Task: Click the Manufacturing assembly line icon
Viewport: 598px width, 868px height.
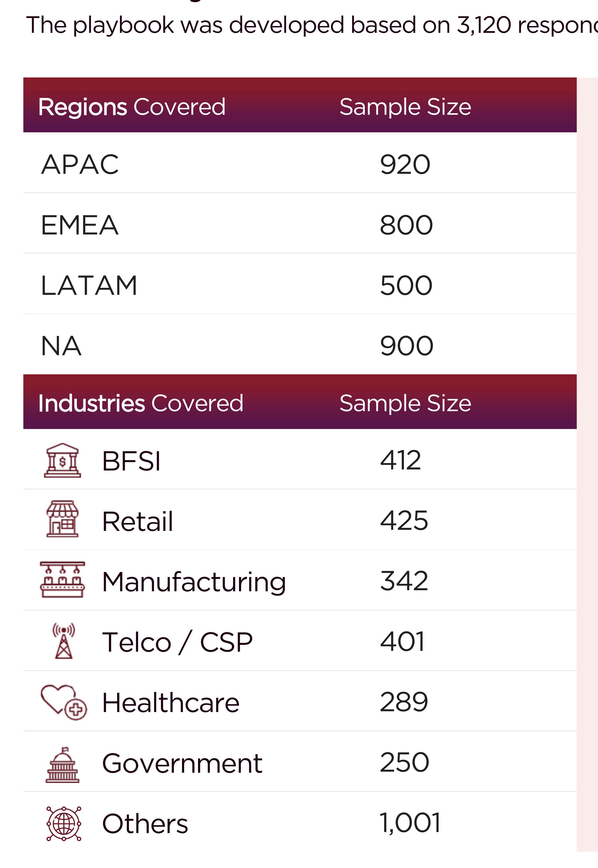Action: click(62, 579)
